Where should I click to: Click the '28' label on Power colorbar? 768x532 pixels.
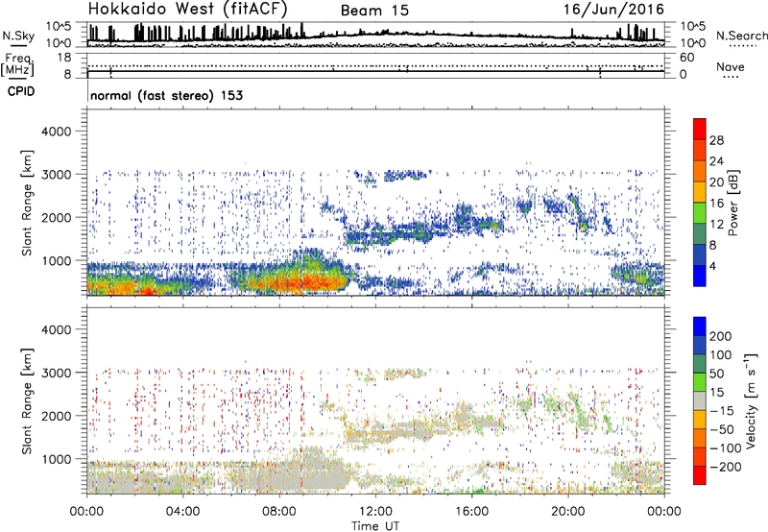[x=716, y=140]
